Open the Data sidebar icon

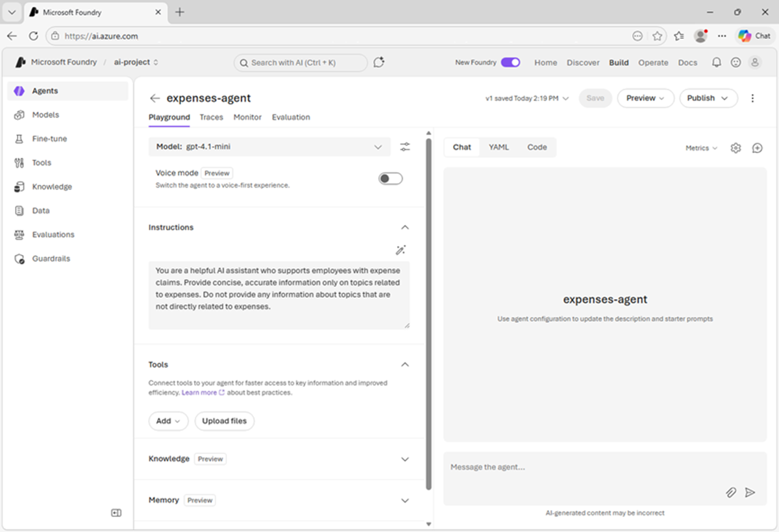(19, 211)
